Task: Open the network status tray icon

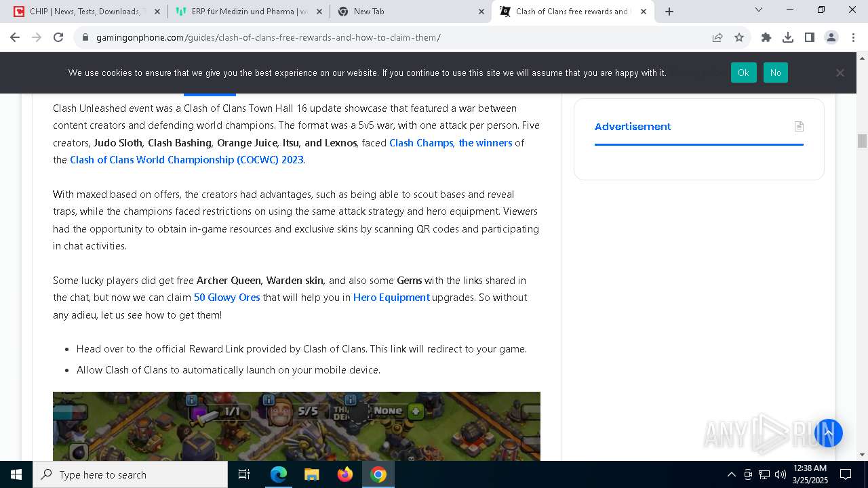Action: (764, 474)
